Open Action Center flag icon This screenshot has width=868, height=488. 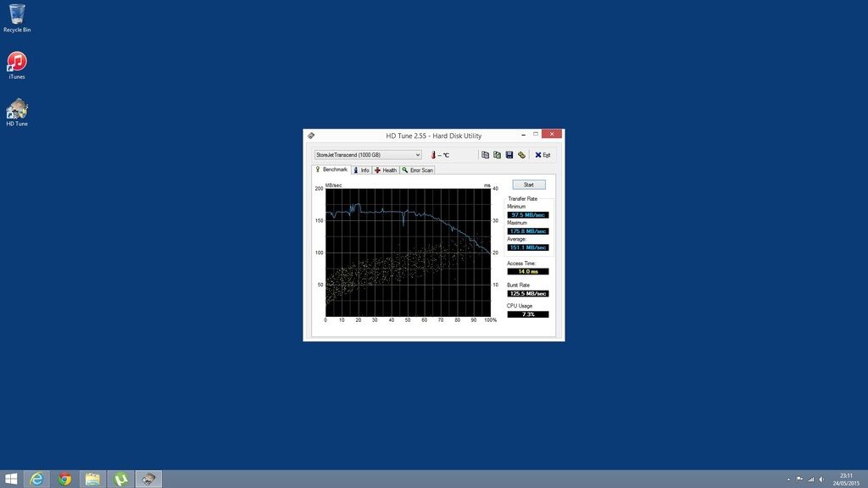(x=799, y=480)
